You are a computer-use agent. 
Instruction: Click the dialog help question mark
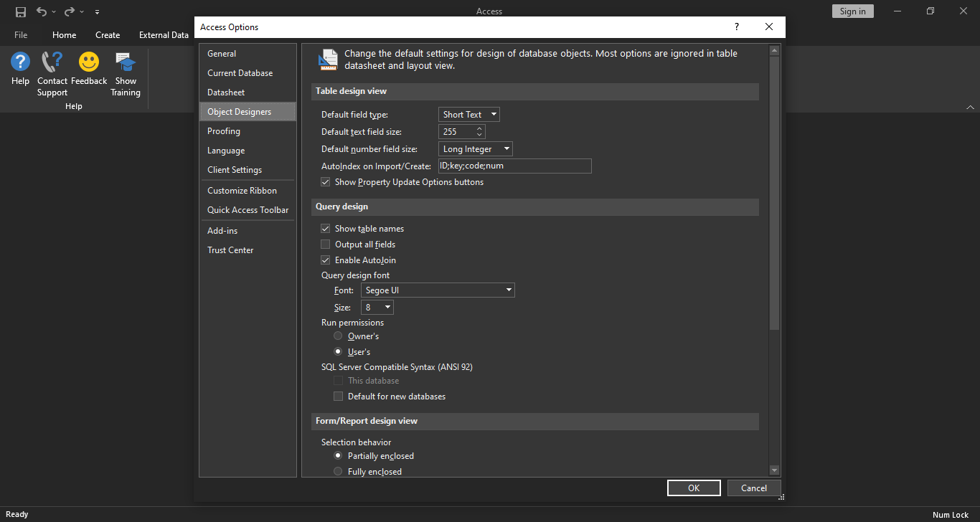(736, 27)
